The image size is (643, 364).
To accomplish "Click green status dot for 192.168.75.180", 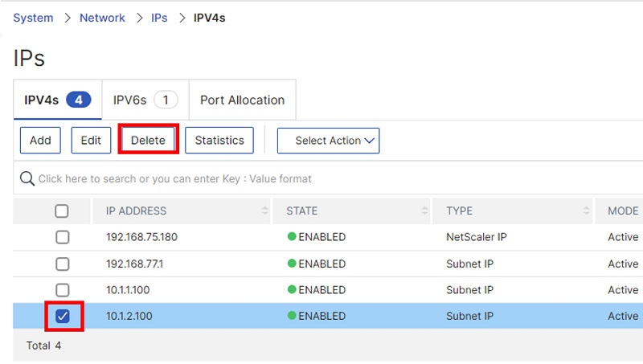I will click(x=292, y=236).
